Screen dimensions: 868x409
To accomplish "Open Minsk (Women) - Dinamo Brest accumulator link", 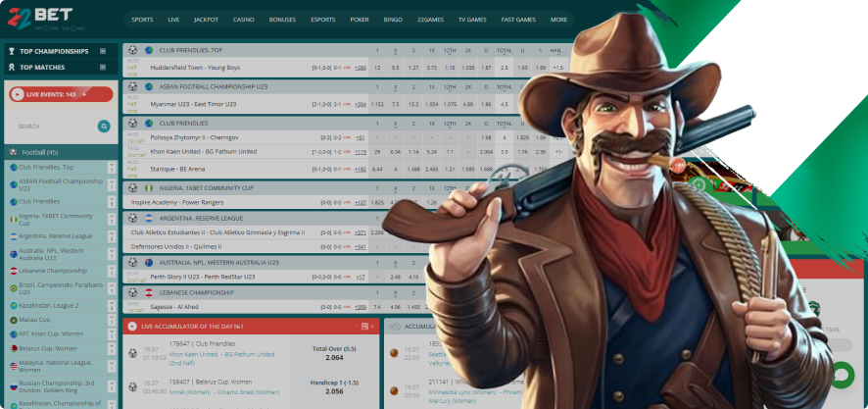I will 224,392.
